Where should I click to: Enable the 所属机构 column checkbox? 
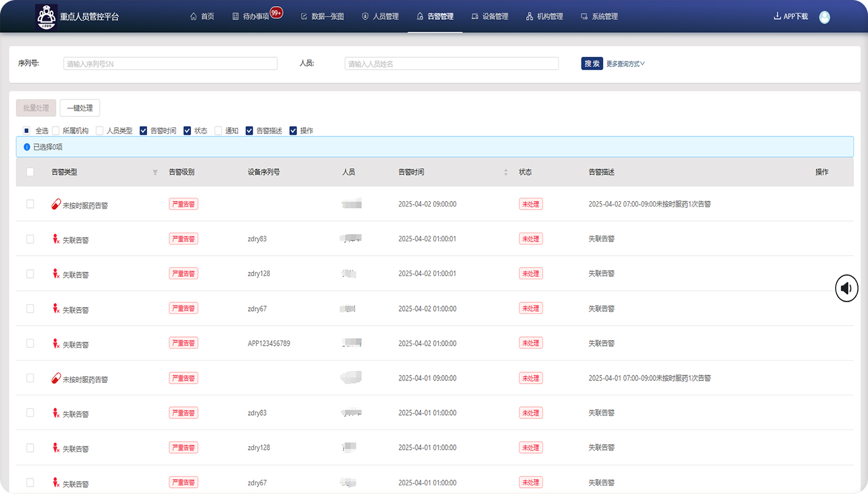pyautogui.click(x=56, y=131)
